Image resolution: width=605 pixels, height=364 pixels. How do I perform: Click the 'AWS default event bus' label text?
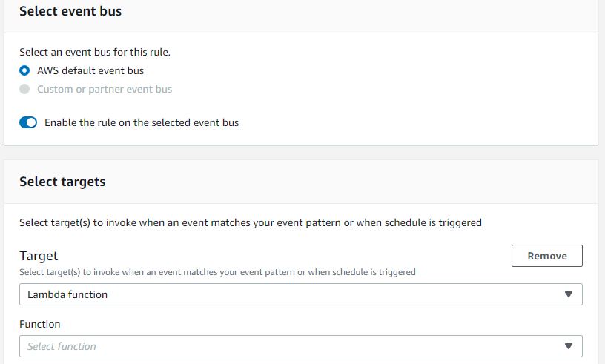click(90, 70)
